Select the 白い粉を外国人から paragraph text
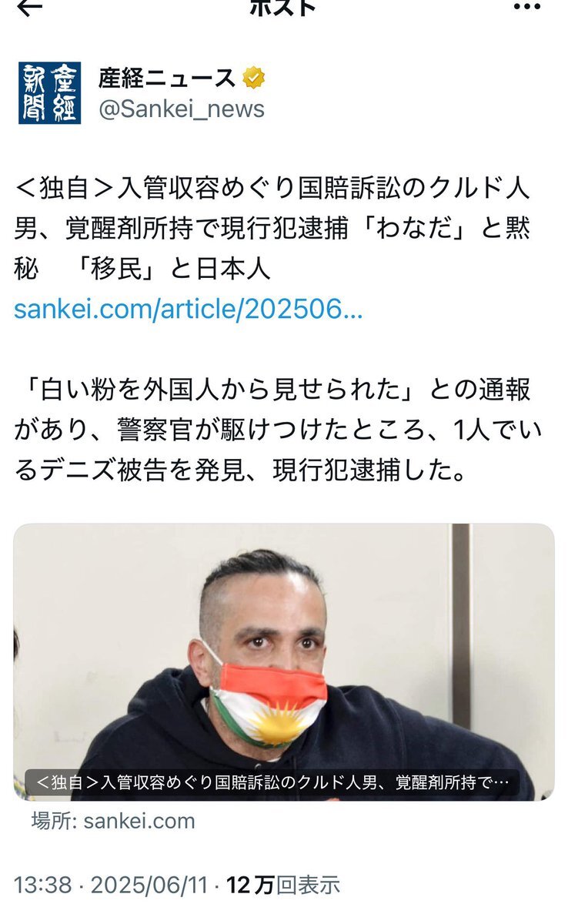 [x=272, y=430]
